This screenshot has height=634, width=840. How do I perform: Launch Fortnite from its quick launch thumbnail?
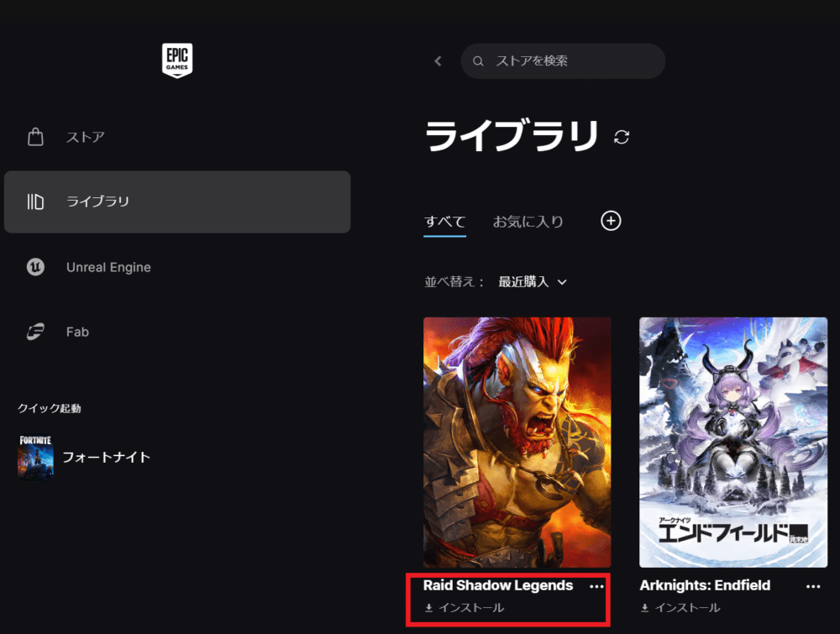(35, 458)
